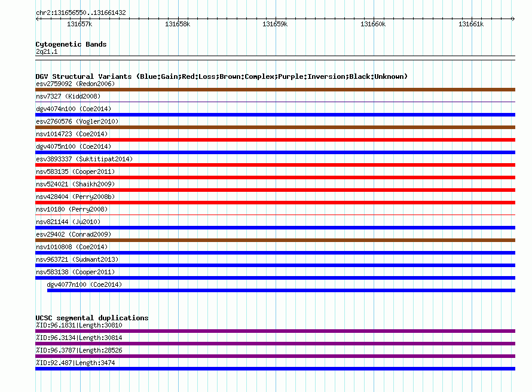Select blue bar under dgv4077n100
The image size is (532, 392).
click(282, 290)
